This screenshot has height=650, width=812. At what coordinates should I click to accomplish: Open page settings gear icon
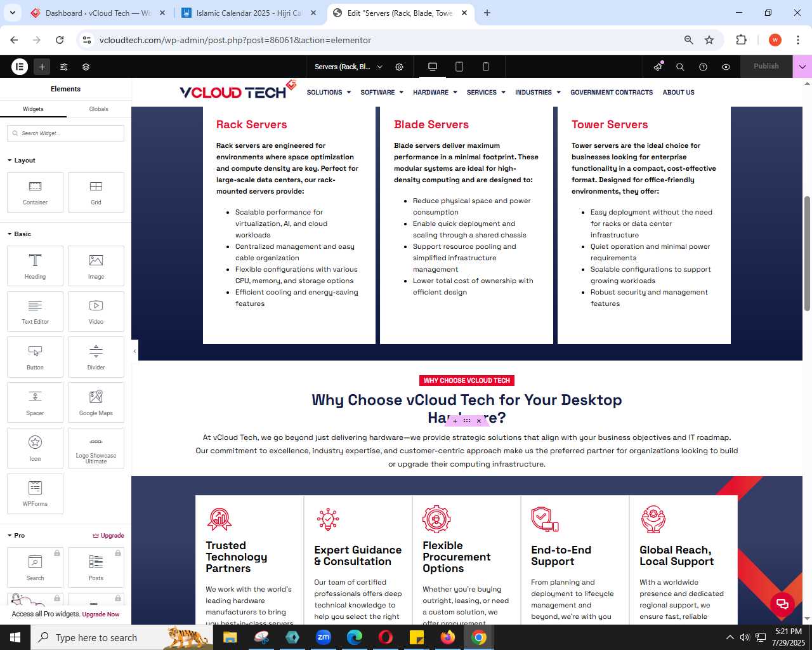400,67
